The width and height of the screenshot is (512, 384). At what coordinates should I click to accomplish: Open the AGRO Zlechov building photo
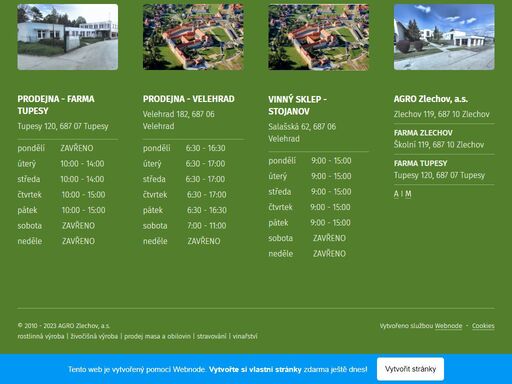point(444,37)
